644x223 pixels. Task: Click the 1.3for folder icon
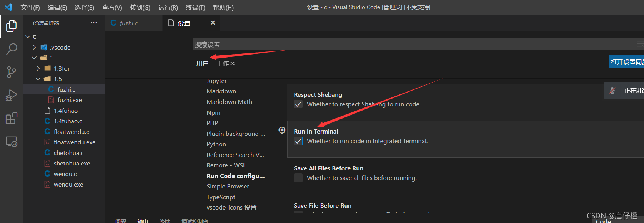point(48,68)
